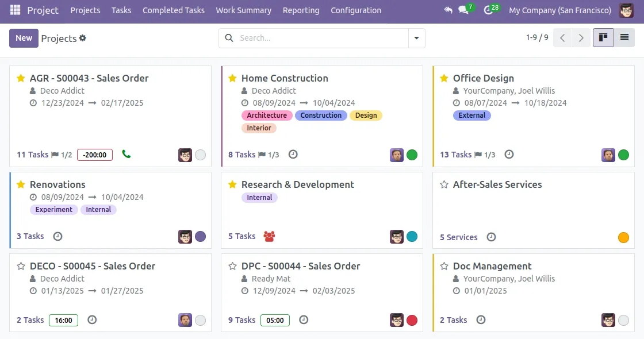Open the apps grid menu icon
Image resolution: width=644 pixels, height=339 pixels.
[15, 10]
